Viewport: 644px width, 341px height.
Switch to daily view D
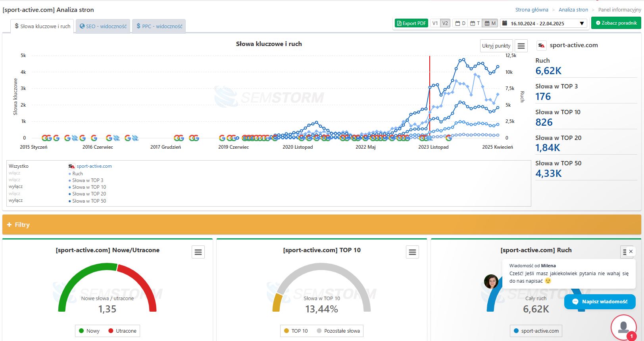click(460, 23)
